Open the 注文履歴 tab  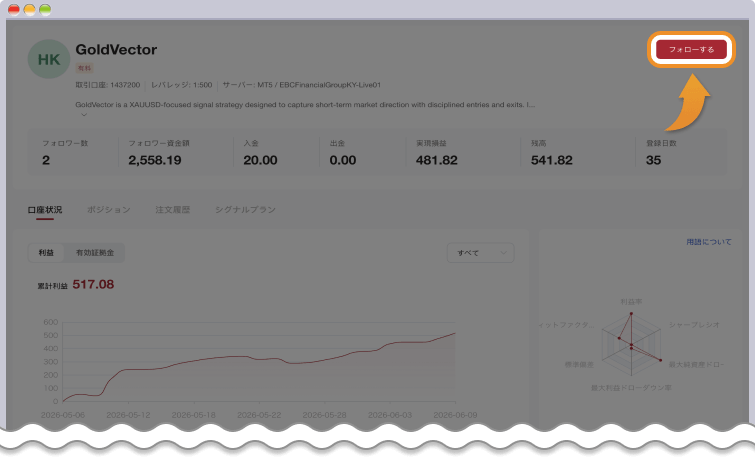pos(172,210)
